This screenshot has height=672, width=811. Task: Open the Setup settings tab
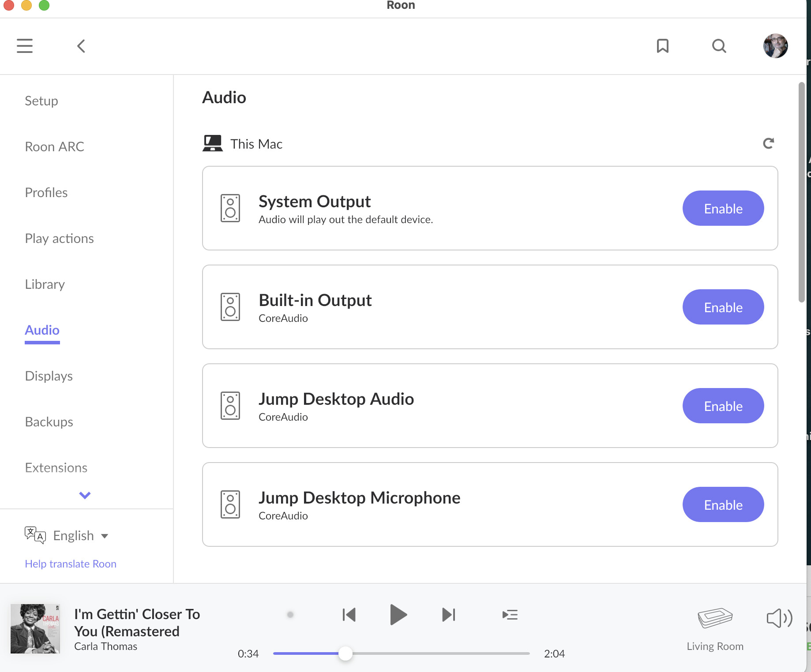point(41,101)
